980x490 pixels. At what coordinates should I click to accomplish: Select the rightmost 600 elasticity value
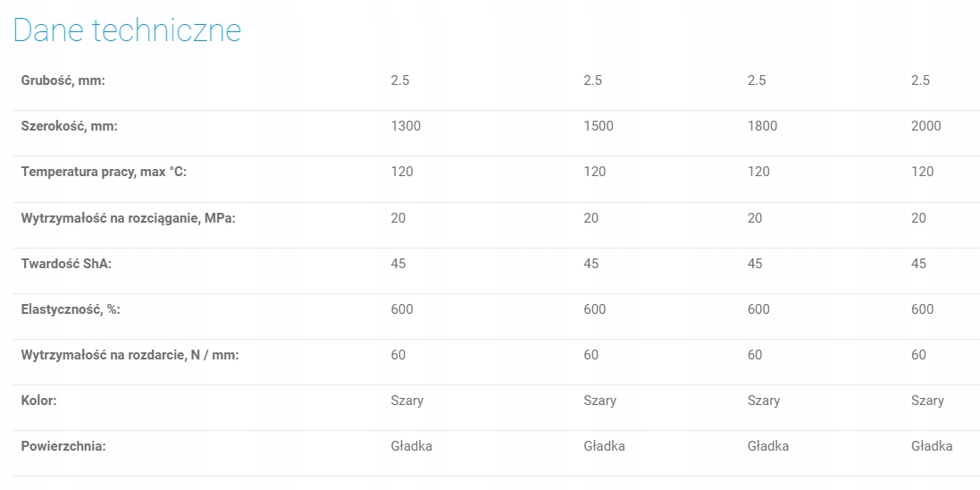click(923, 309)
